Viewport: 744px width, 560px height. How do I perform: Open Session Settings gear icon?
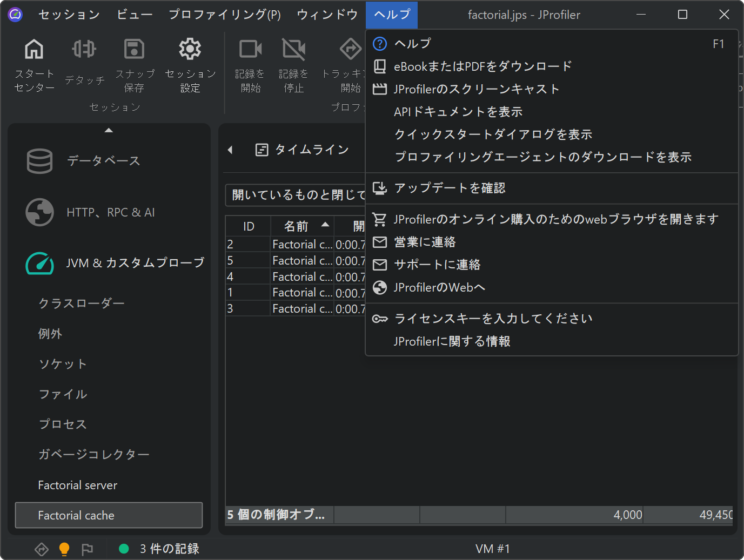pos(190,50)
